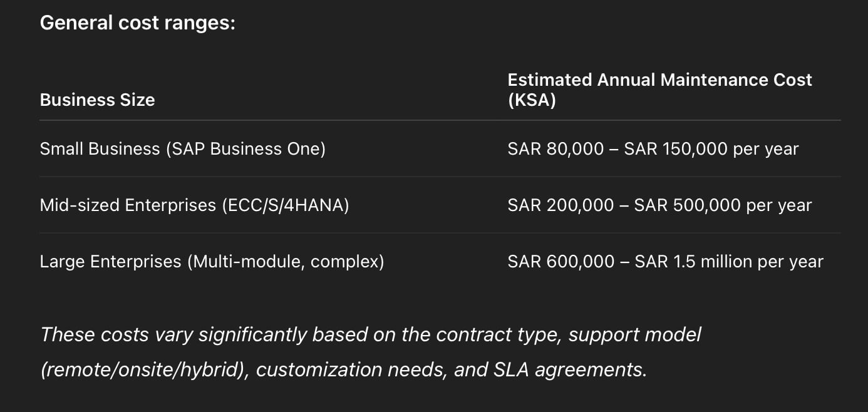868x412 pixels.
Task: Select the words "Small Business" in first row
Action: (100, 149)
